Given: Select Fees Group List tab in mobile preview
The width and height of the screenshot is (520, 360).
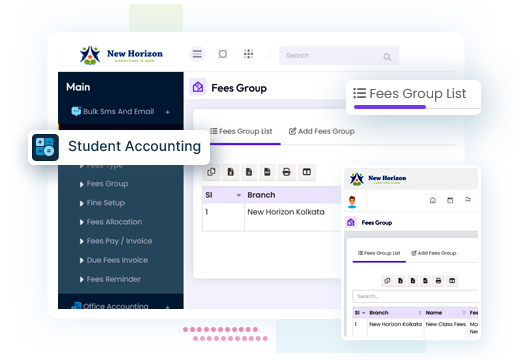Looking at the screenshot, I should 379,253.
